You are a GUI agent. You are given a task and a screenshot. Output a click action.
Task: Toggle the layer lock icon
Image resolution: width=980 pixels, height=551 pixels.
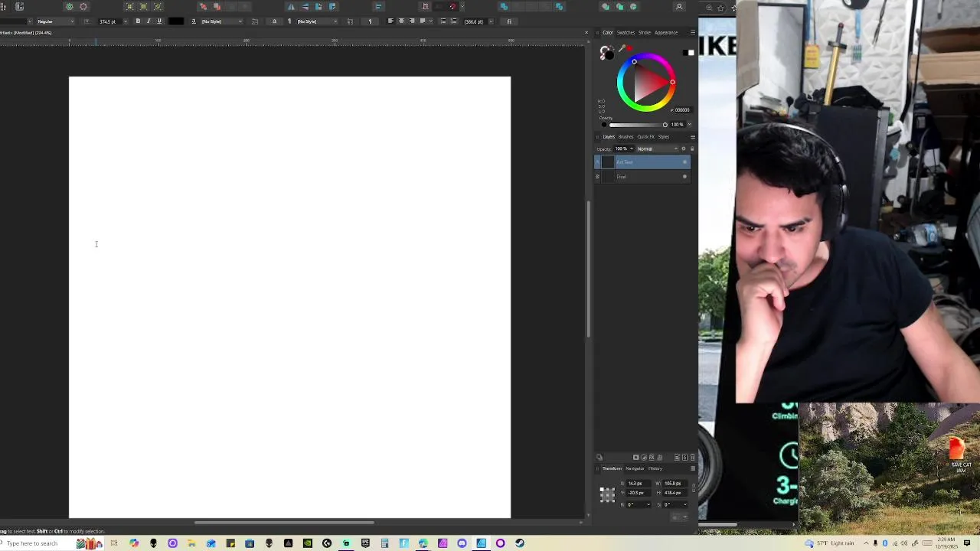(692, 148)
